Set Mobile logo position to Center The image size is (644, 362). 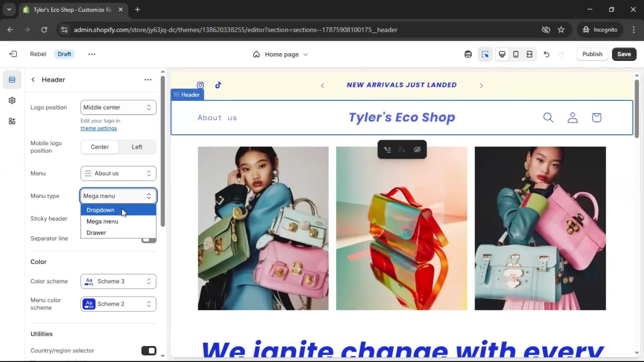point(100,147)
